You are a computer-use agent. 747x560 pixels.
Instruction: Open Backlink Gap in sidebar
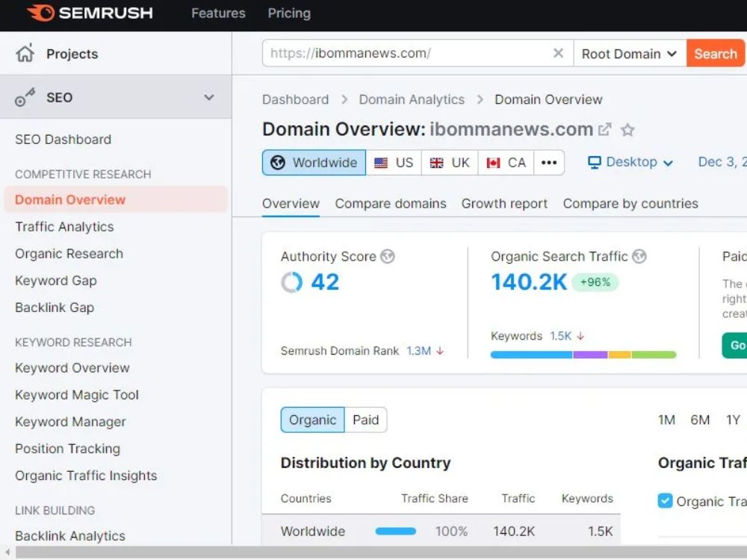(55, 307)
